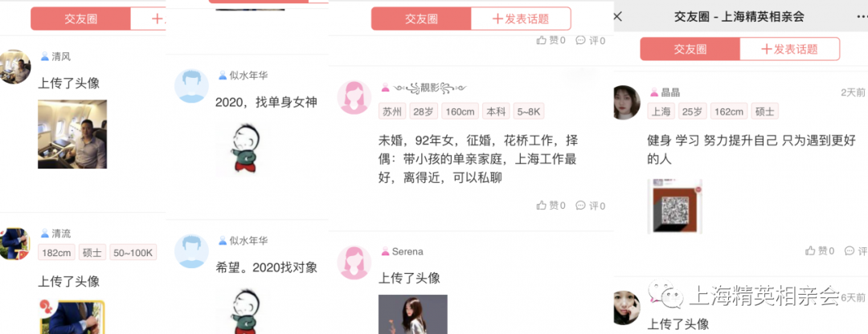868x334 pixels.
Task: Open 靓影's pink profile avatar
Action: click(x=354, y=97)
